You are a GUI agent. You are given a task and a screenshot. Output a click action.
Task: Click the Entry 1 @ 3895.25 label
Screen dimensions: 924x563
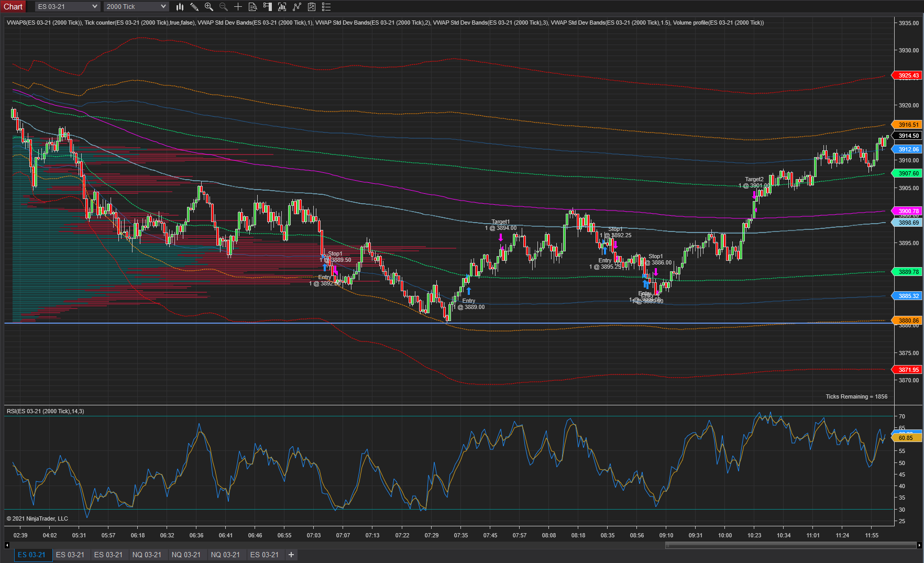[605, 263]
